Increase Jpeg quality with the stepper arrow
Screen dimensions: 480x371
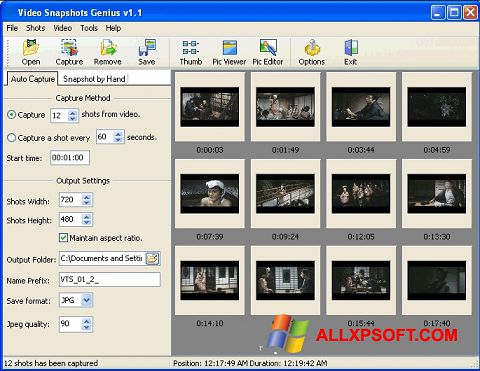86,321
